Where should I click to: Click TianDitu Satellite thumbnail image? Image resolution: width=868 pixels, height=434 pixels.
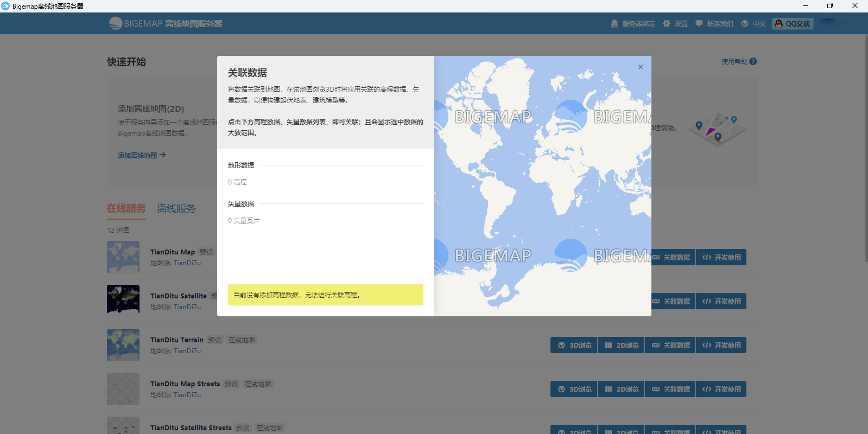[x=123, y=299]
